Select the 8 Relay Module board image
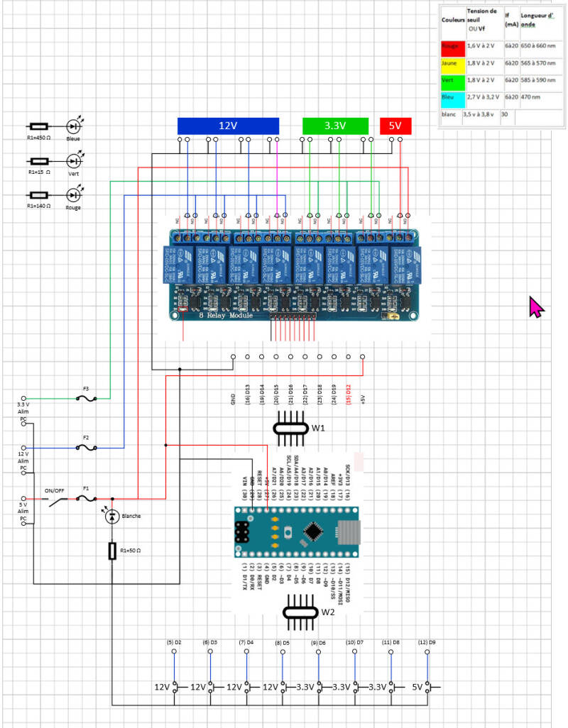 [x=293, y=275]
